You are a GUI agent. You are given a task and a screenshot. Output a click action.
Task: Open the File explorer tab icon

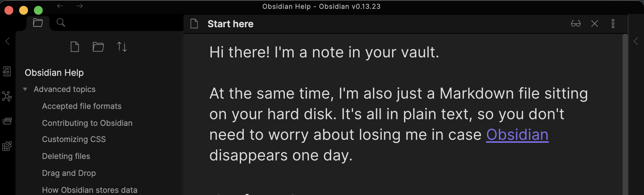tap(38, 23)
